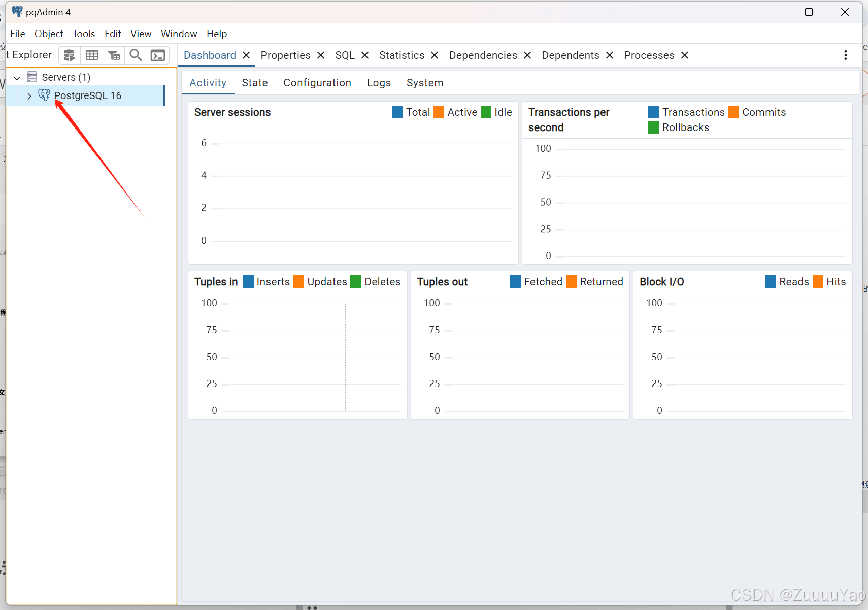This screenshot has height=610, width=868.
Task: Click the Tuples out chart title
Action: pyautogui.click(x=442, y=282)
